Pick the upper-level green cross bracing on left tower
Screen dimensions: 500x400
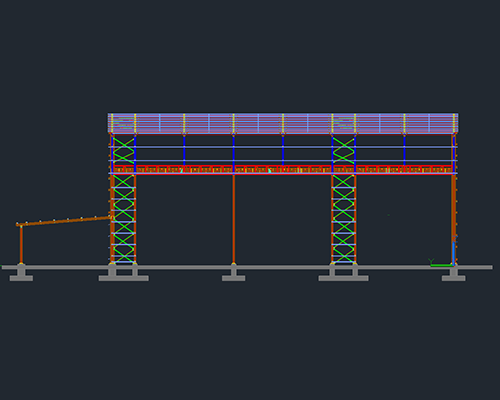coord(124,150)
